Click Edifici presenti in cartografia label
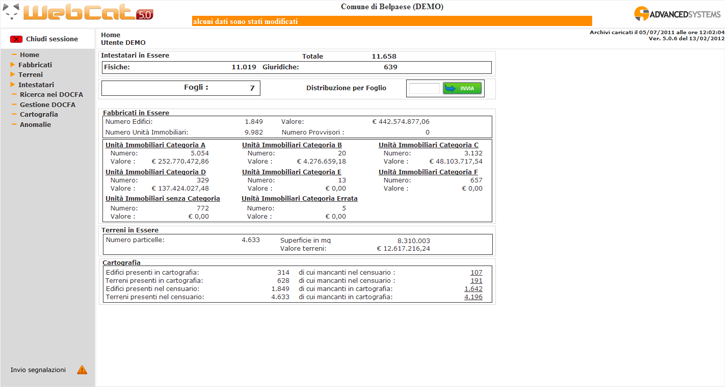 (x=152, y=272)
